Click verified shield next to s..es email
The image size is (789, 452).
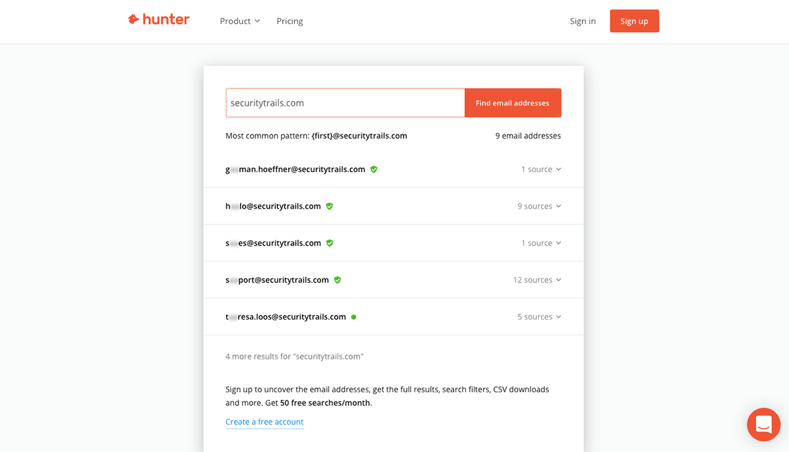330,243
